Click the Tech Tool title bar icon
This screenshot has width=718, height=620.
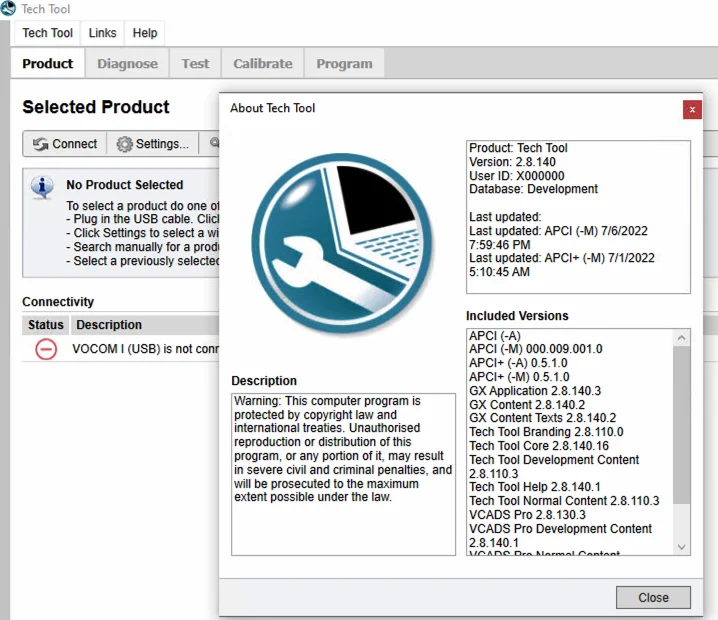coord(8,9)
